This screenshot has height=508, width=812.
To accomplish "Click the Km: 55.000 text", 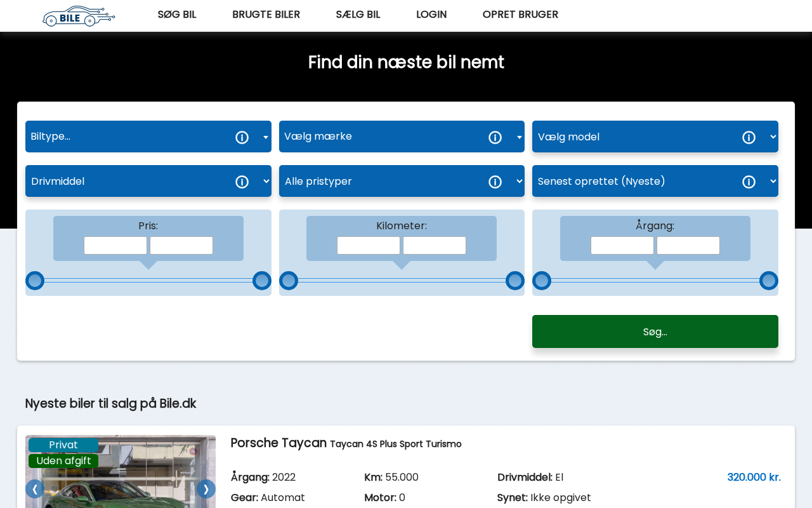I will click(391, 478).
